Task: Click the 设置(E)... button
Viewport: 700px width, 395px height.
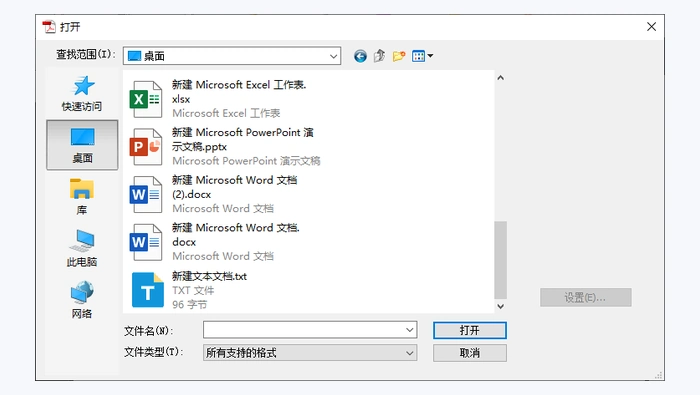Action: 586,297
